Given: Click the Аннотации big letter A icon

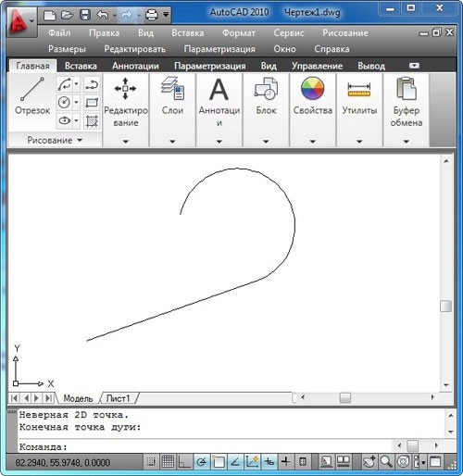Looking at the screenshot, I should (219, 89).
